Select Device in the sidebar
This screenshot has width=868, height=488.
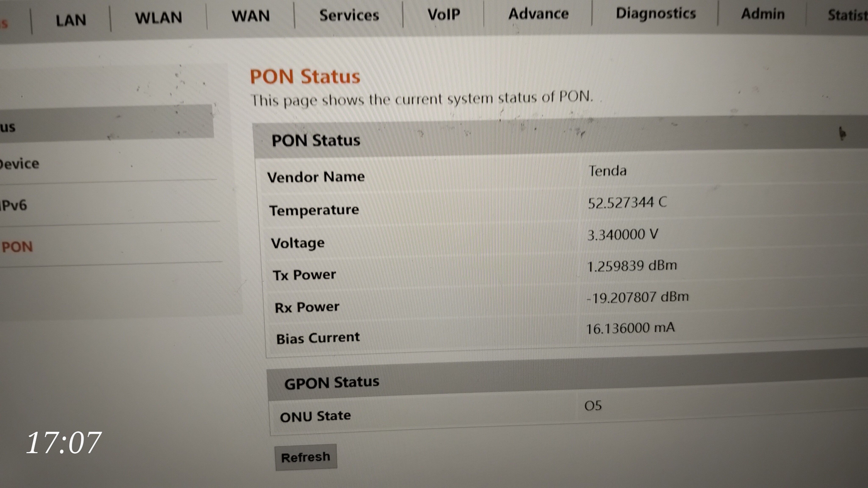click(x=19, y=164)
